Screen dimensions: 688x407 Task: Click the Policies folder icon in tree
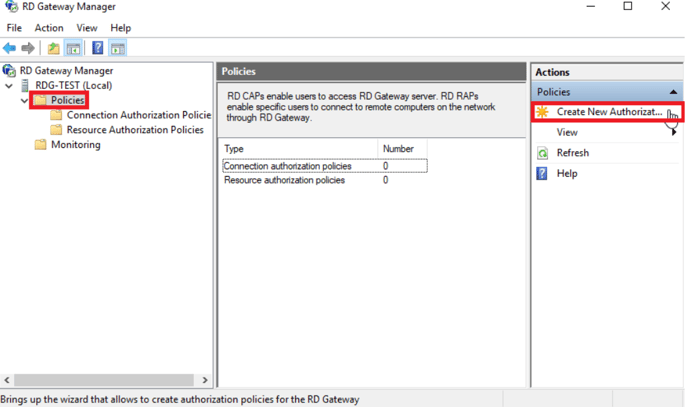point(40,100)
